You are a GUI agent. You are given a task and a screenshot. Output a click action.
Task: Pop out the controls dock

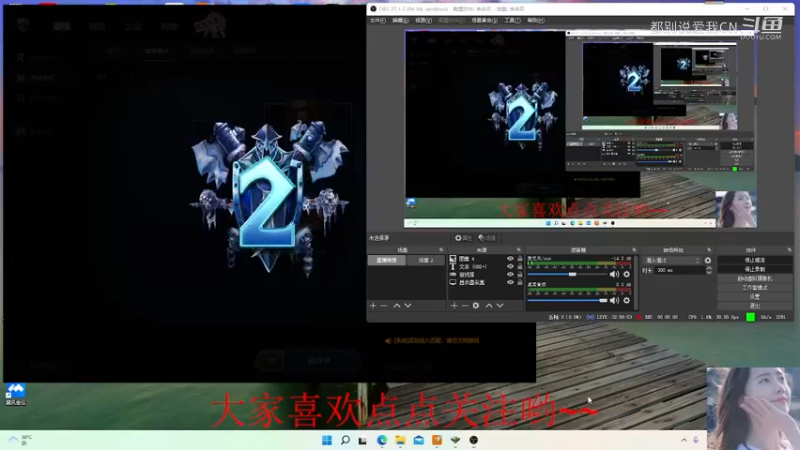pyautogui.click(x=789, y=250)
